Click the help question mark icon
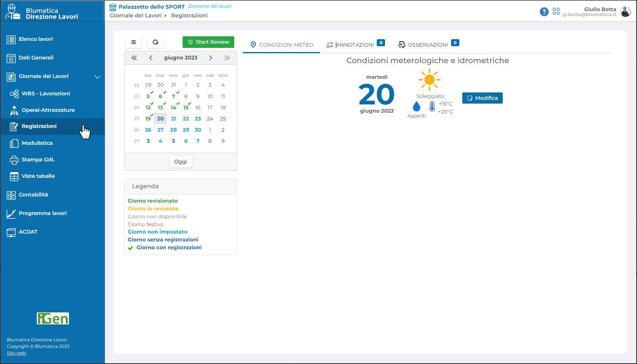The height and width of the screenshot is (364, 637). pyautogui.click(x=544, y=12)
